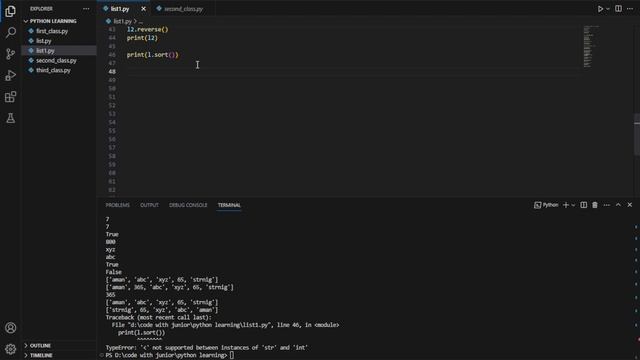Image resolution: width=640 pixels, height=360 pixels.
Task: Click the print(l.sort()) code line
Action: (153, 55)
